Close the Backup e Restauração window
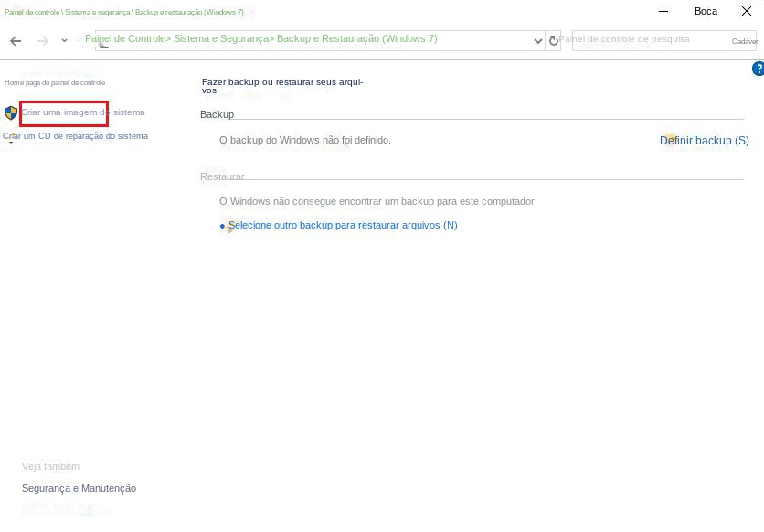The width and height of the screenshot is (764, 532). (746, 11)
